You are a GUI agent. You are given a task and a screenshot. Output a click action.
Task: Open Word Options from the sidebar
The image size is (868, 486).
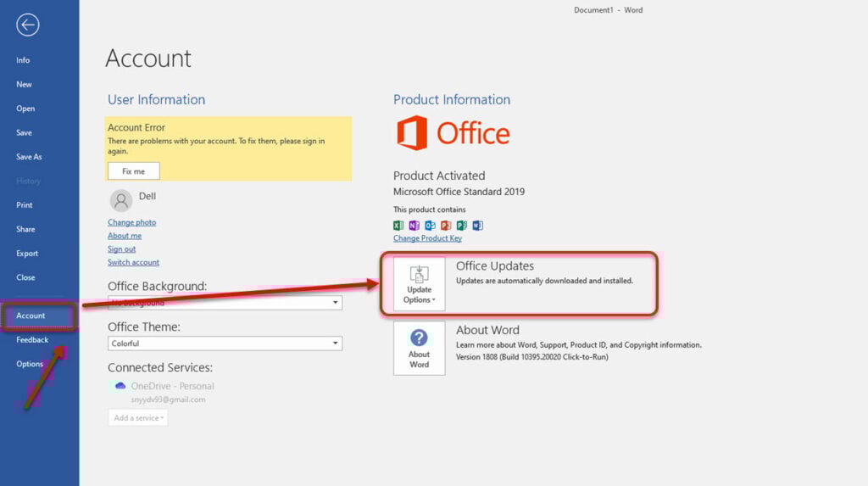click(30, 364)
